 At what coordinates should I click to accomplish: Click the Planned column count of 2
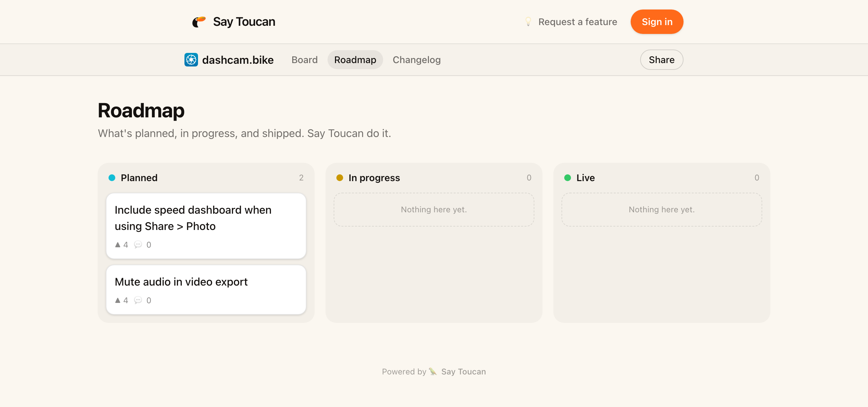pos(301,178)
